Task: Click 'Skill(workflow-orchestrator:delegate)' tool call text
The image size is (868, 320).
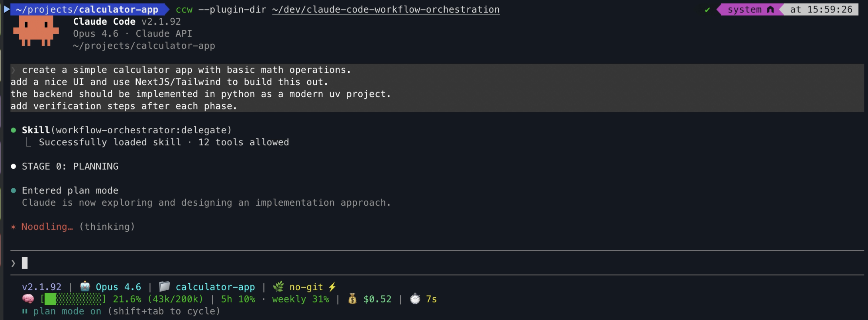Action: click(127, 130)
